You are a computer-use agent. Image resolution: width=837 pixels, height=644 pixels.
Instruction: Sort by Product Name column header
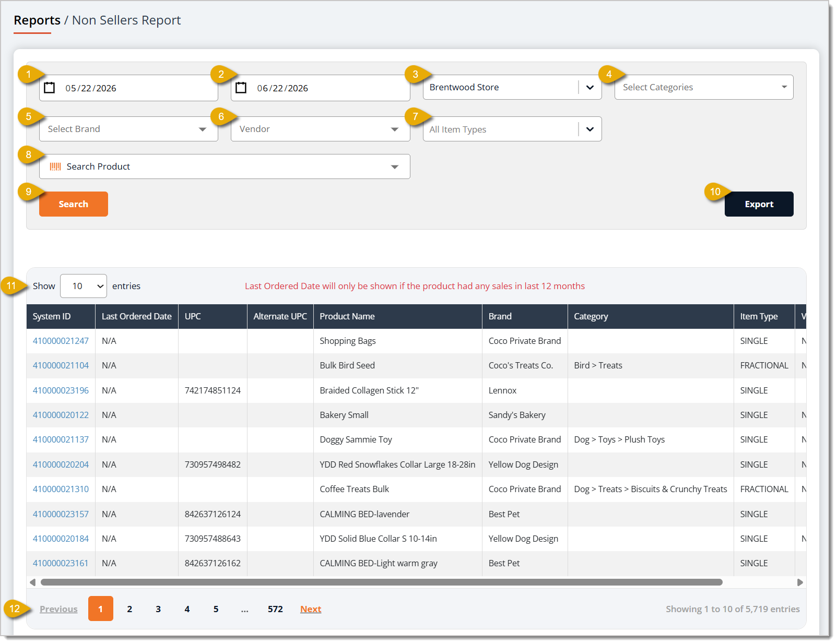click(x=398, y=316)
